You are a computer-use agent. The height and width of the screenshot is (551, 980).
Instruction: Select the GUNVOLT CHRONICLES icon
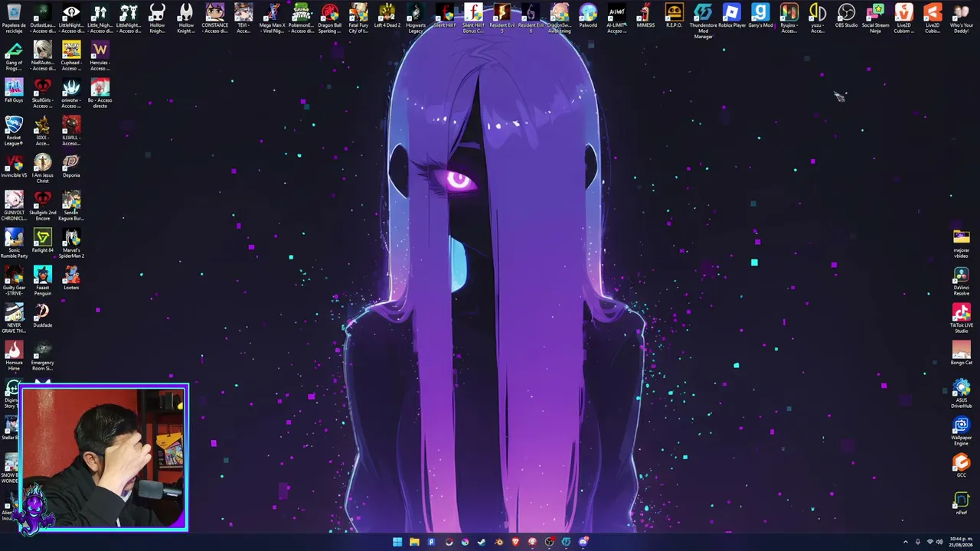click(14, 205)
